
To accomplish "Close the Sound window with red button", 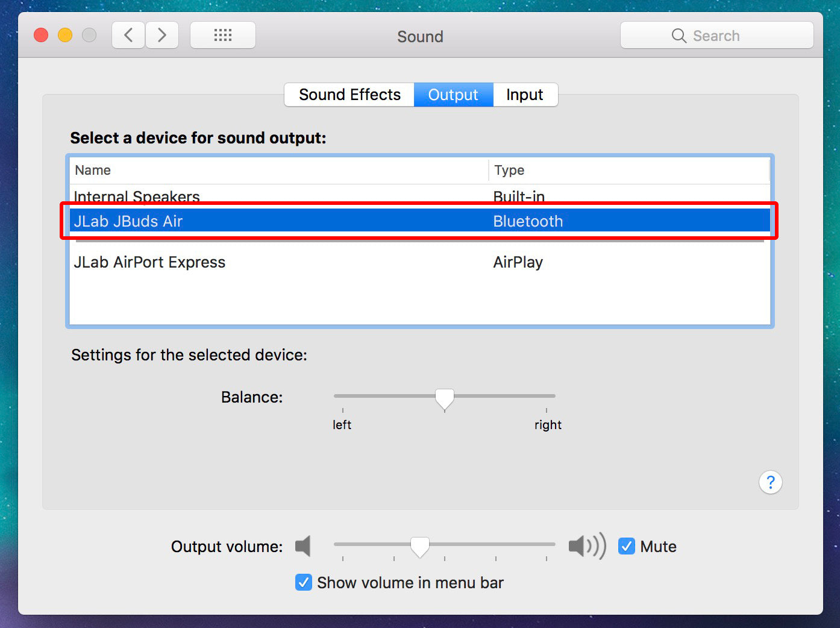I will tap(41, 35).
